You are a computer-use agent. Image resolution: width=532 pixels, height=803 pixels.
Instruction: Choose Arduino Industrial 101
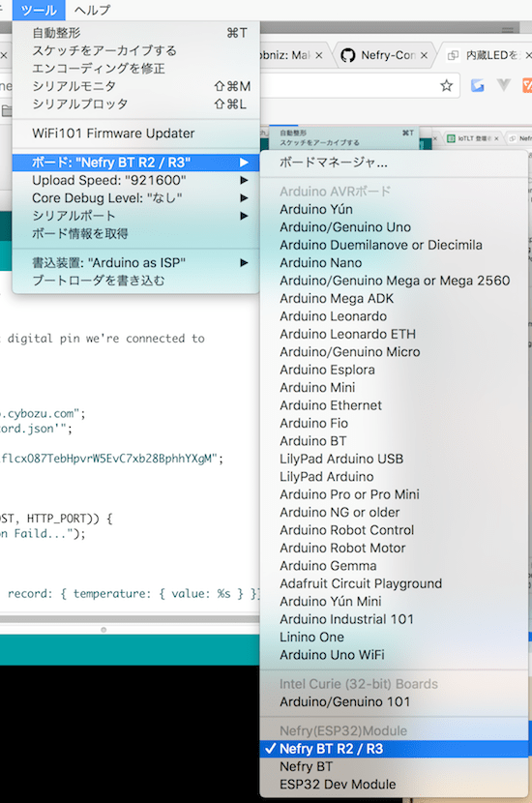point(394,619)
